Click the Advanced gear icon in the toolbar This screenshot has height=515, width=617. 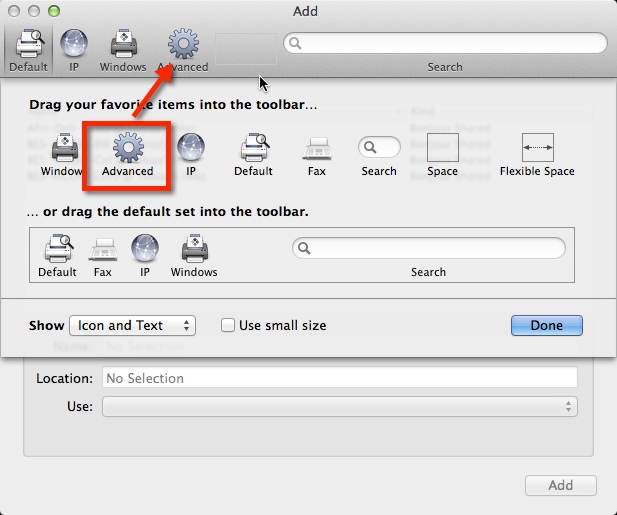click(x=182, y=45)
